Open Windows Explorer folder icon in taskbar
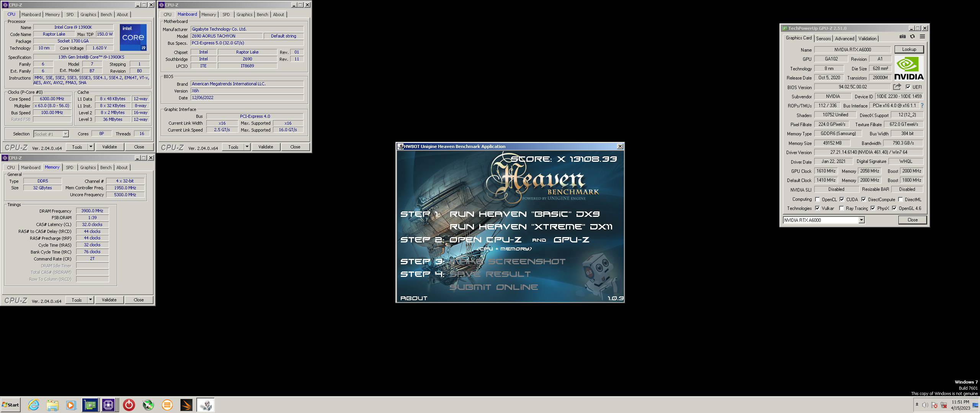 (52, 405)
